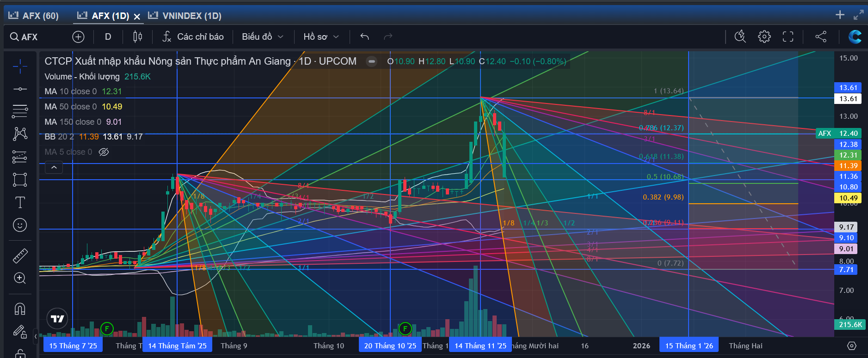
Task: Collapse the drawing toolbar side arrow
Action: 36,336
